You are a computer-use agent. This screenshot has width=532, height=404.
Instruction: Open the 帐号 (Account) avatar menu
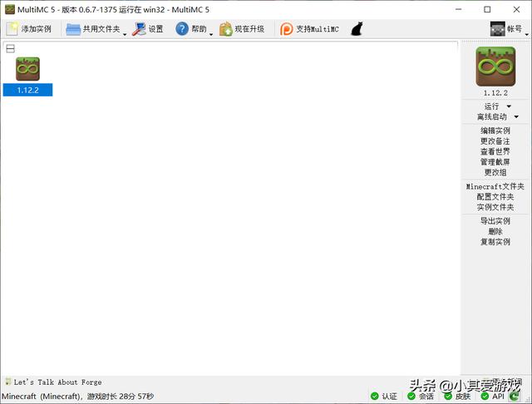coord(497,29)
